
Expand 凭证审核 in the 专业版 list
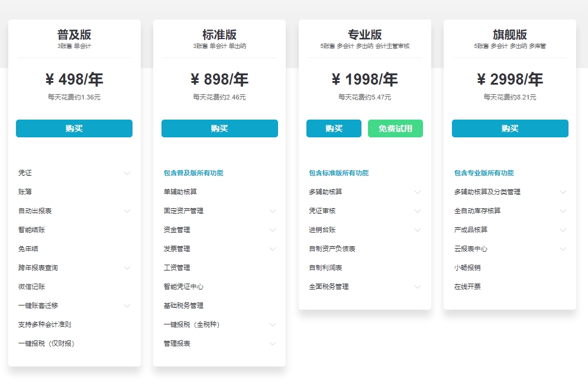pos(418,211)
